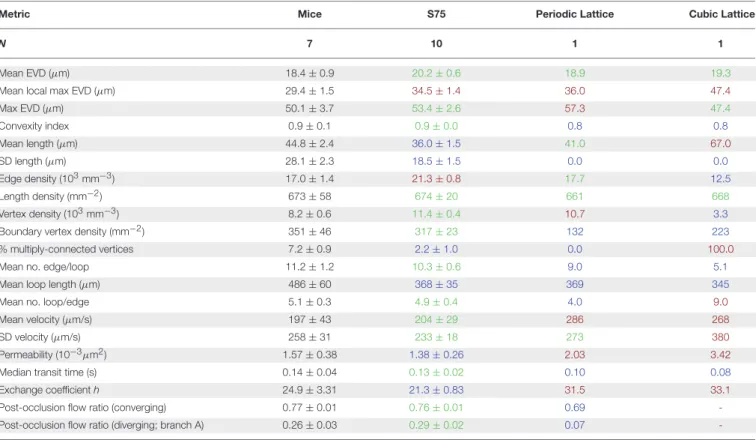756x440 pixels.
Task: Select the Cubic Lattice column header
Action: click(x=722, y=14)
